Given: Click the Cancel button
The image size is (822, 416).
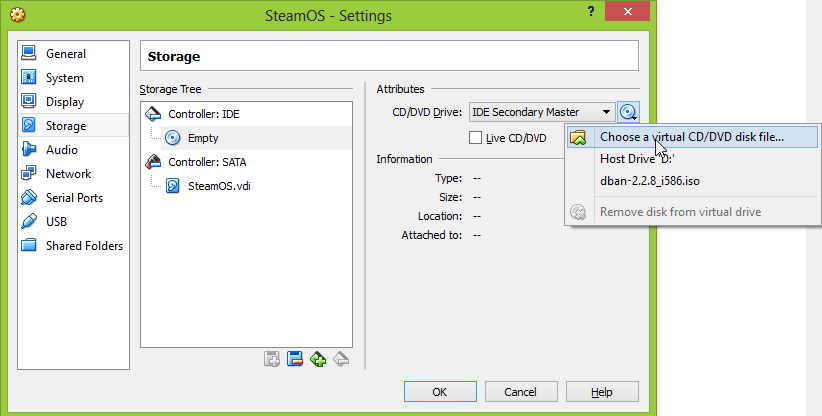Looking at the screenshot, I should [x=521, y=392].
